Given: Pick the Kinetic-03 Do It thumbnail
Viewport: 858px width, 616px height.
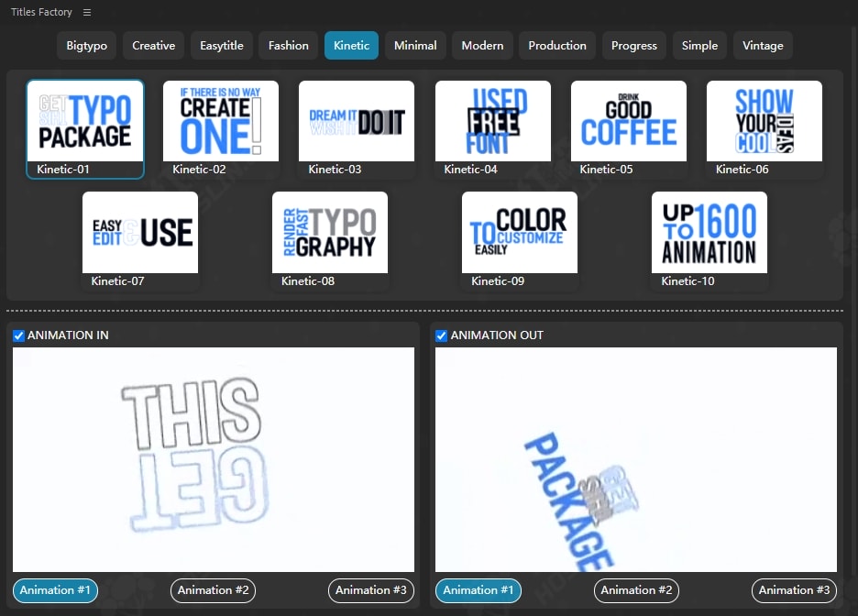Looking at the screenshot, I should (x=357, y=121).
